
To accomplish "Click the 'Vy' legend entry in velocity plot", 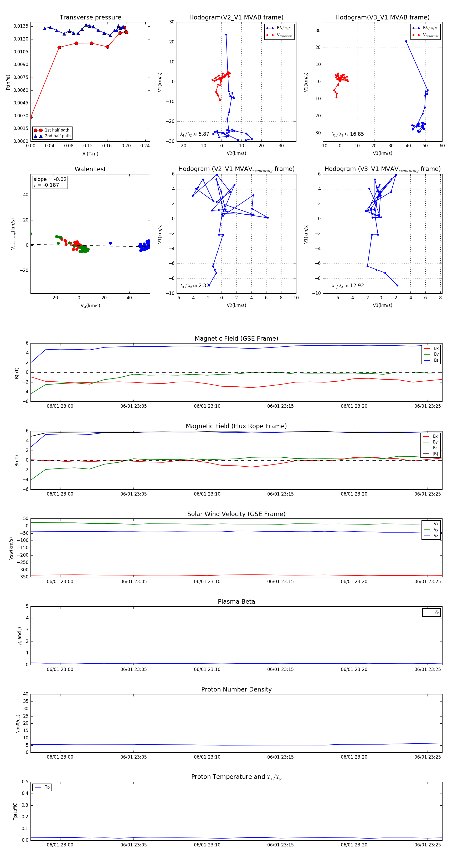I will [x=431, y=530].
